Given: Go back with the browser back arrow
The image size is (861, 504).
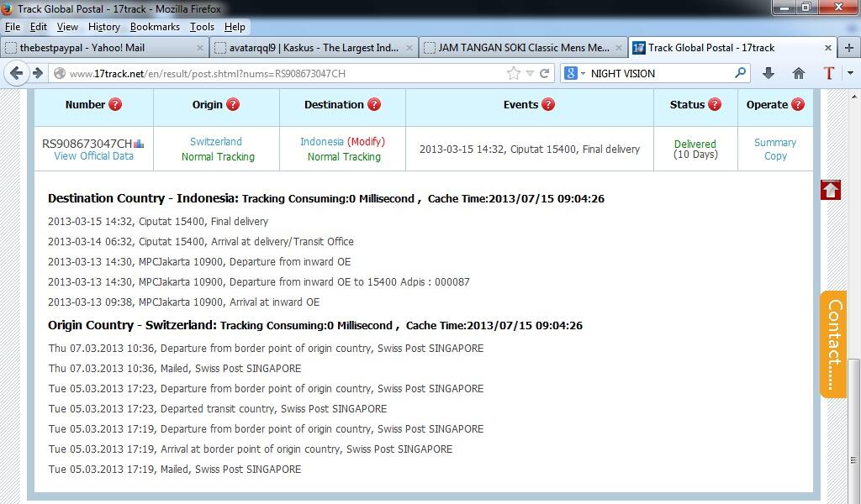Looking at the screenshot, I should tap(17, 73).
